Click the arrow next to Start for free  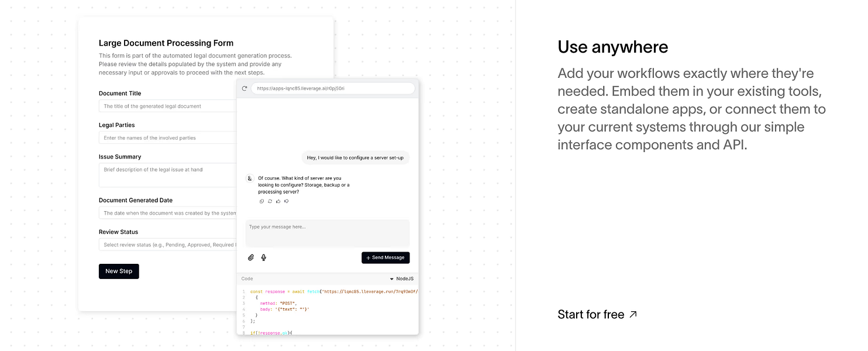tap(633, 315)
